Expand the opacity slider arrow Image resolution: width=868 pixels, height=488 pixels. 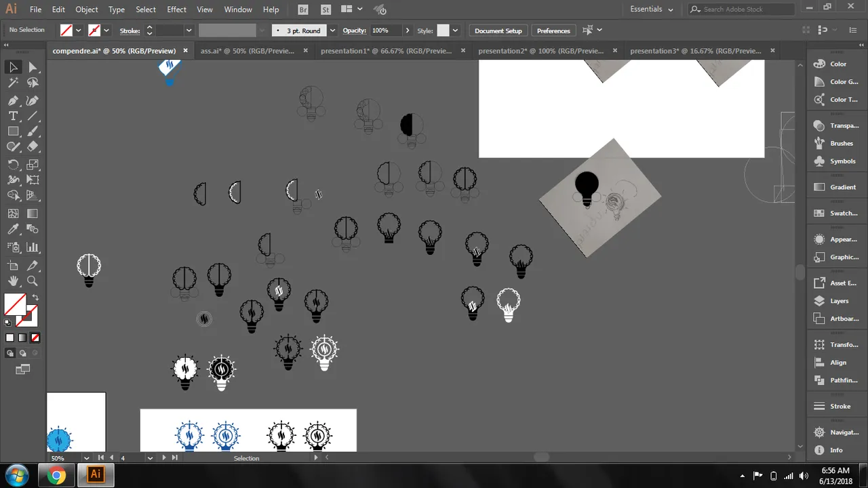(x=407, y=30)
